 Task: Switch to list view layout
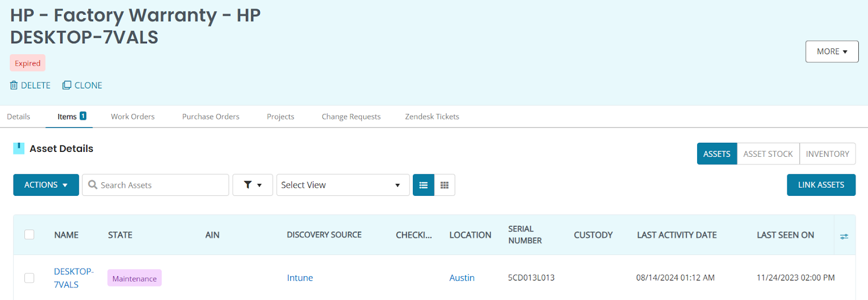click(423, 185)
